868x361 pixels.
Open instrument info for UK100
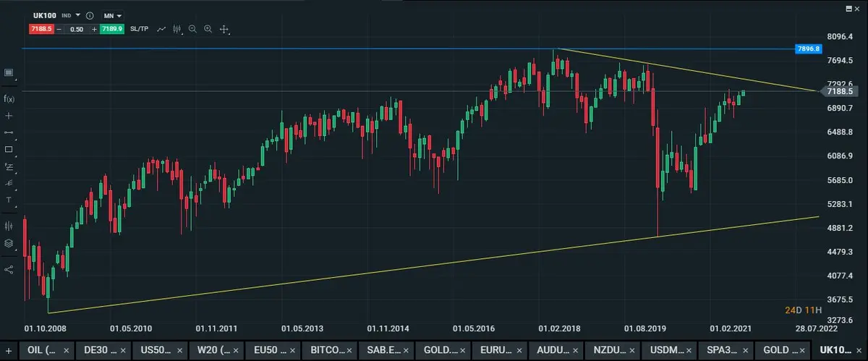point(90,15)
